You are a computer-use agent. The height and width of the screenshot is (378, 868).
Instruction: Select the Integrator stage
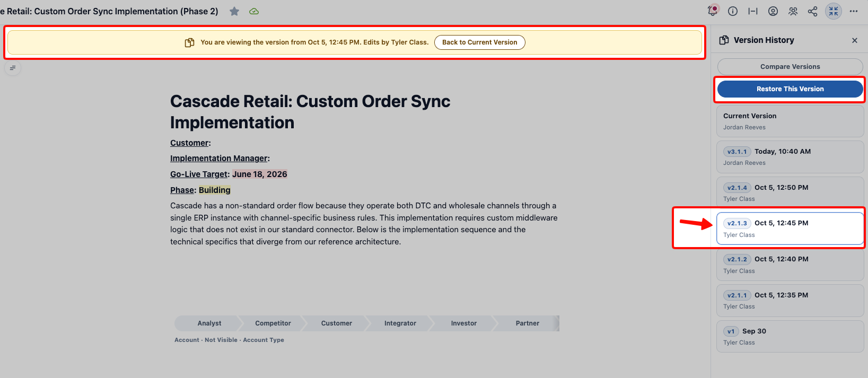click(x=400, y=323)
